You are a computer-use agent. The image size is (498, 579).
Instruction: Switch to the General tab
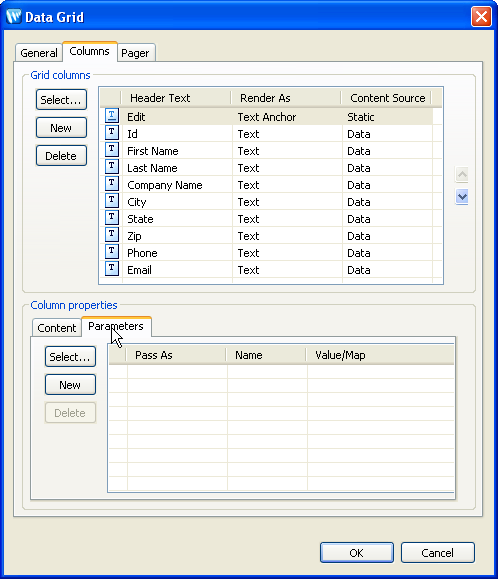point(39,53)
